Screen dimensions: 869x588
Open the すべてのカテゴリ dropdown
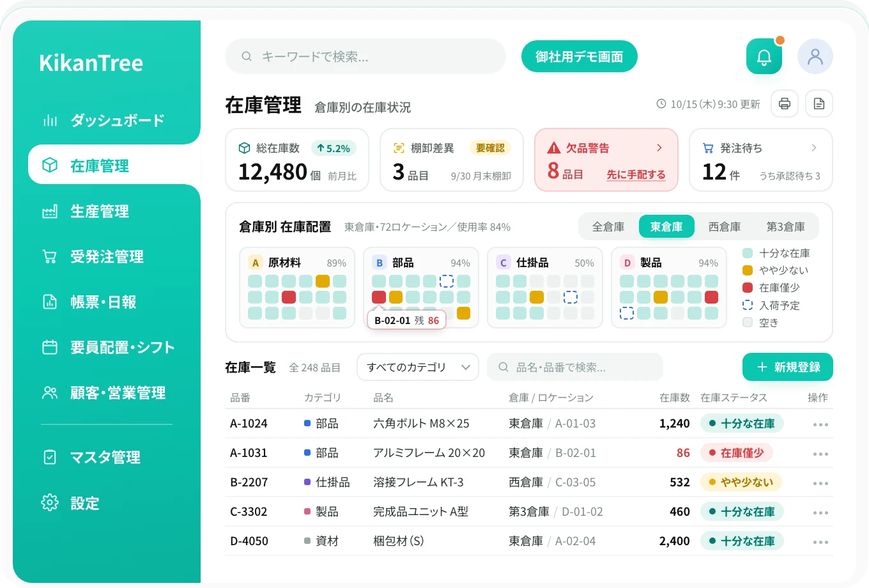pyautogui.click(x=418, y=367)
